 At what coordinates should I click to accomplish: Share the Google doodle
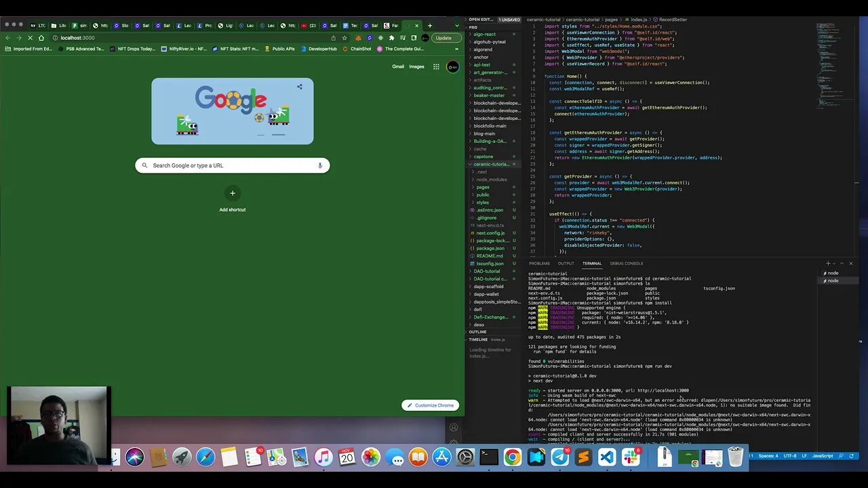pos(299,87)
